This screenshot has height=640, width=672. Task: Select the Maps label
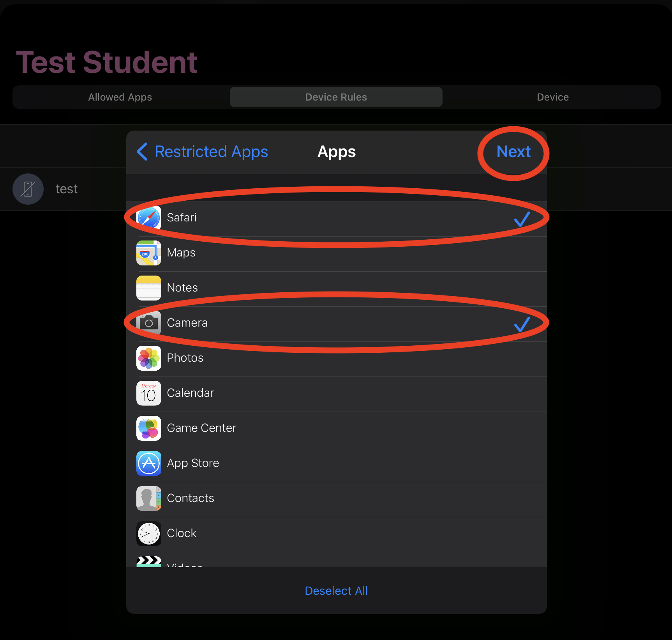pos(181,253)
